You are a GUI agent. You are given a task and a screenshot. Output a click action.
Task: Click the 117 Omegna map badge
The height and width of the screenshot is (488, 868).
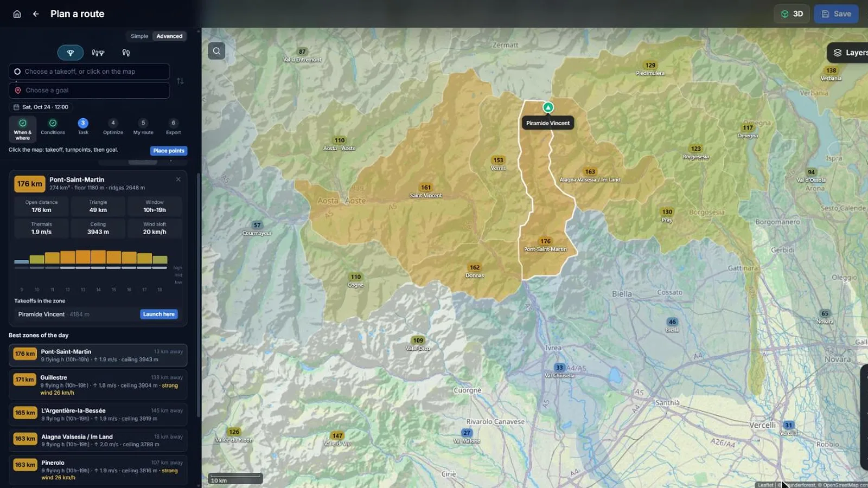(x=748, y=128)
